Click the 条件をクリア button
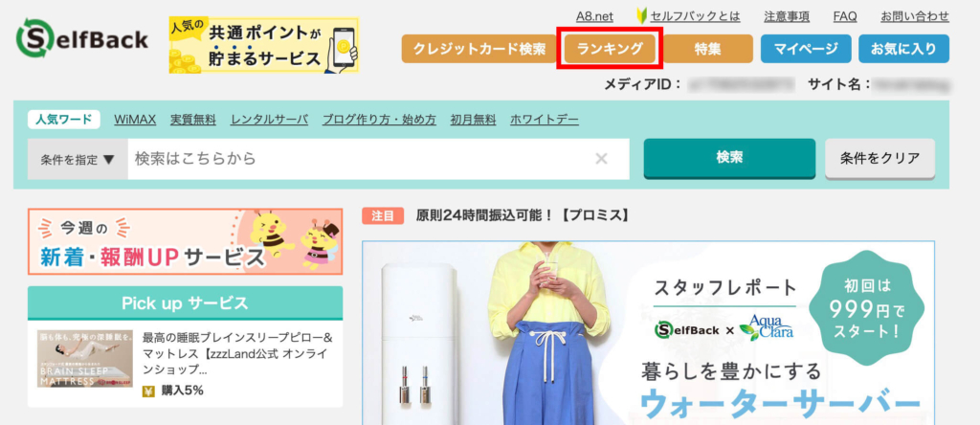The width and height of the screenshot is (980, 425). point(880,158)
